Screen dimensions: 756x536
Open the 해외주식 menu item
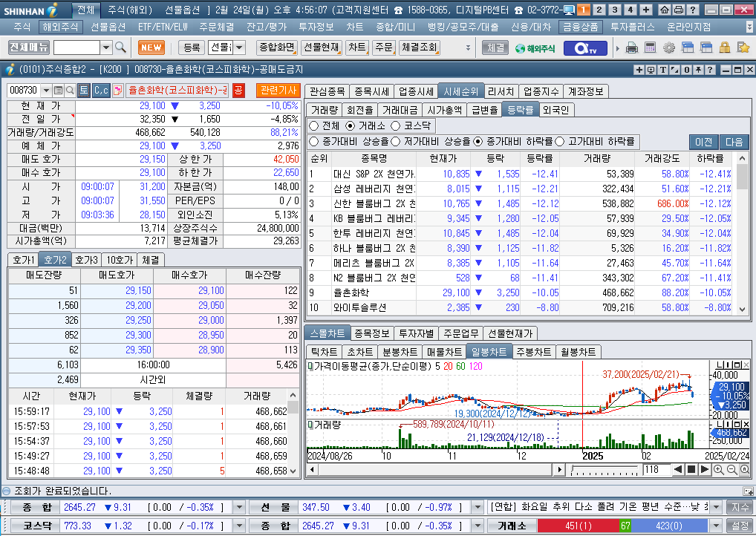point(60,27)
